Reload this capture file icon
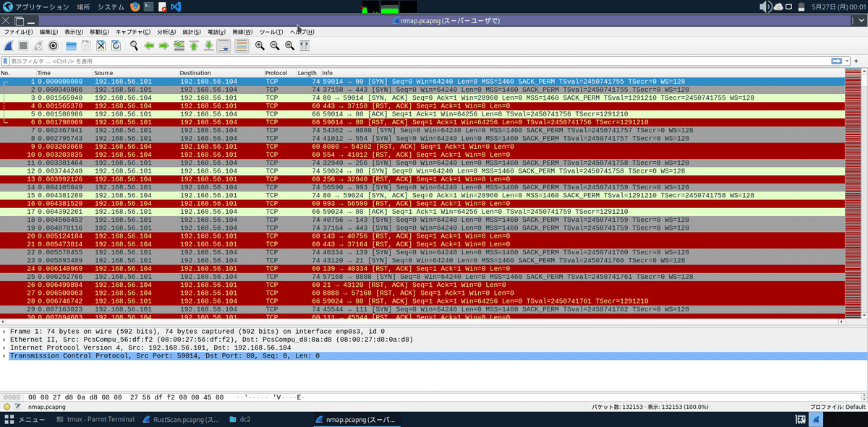The image size is (868, 427). pyautogui.click(x=116, y=46)
